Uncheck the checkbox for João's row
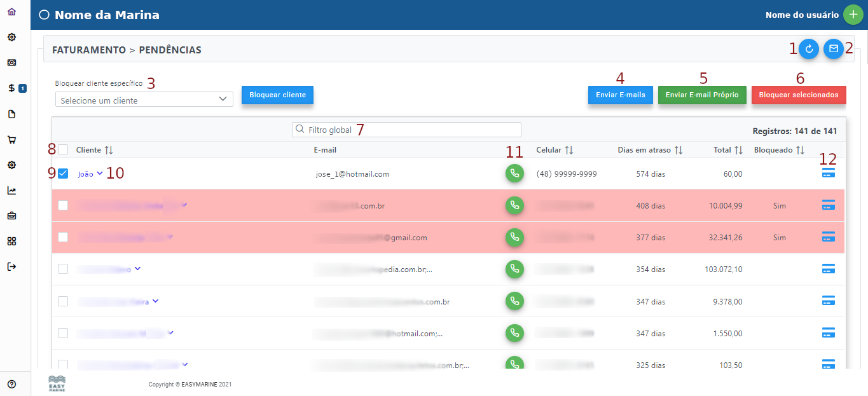 coord(63,174)
